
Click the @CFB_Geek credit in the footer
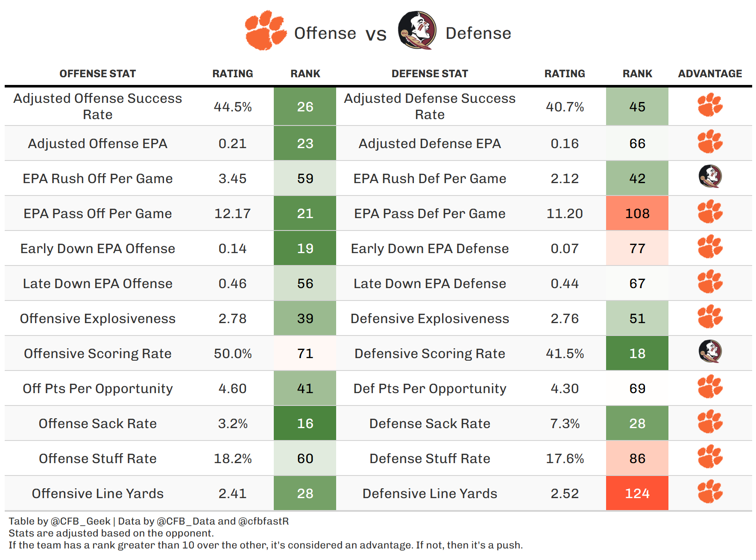tap(81, 521)
